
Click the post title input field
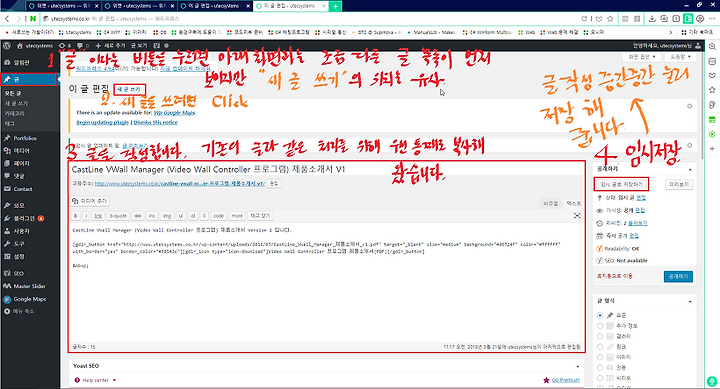(x=326, y=169)
